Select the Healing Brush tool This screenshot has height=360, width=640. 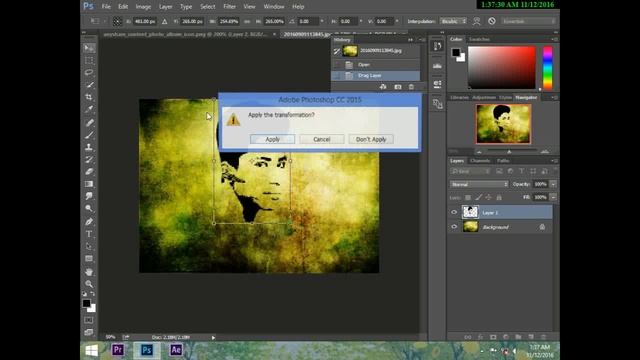pyautogui.click(x=89, y=122)
